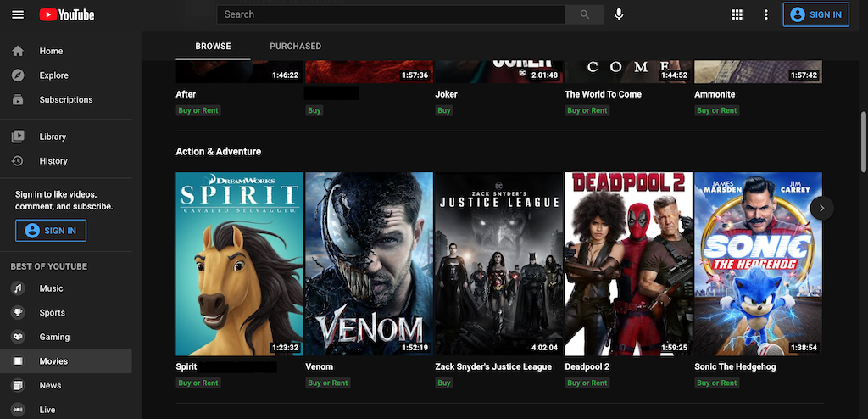Show next Action & Adventure movies
This screenshot has height=419, width=868.
[x=821, y=208]
